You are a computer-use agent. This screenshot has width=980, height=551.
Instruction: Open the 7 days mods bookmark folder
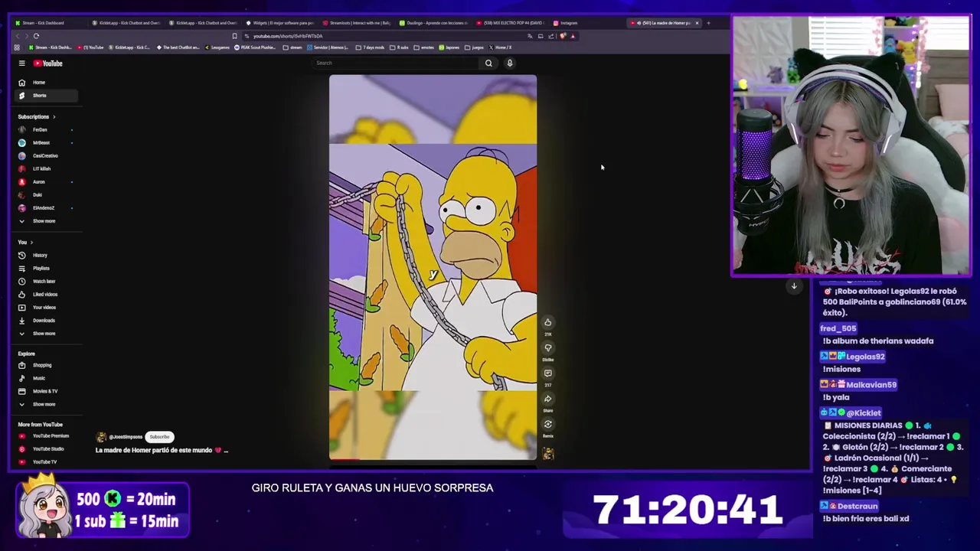pyautogui.click(x=371, y=47)
